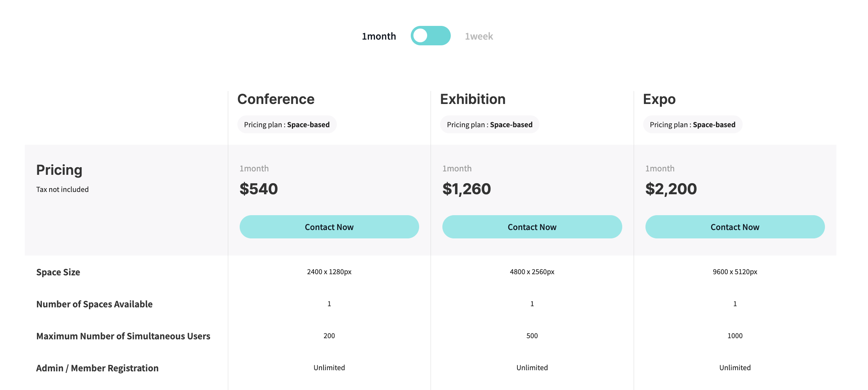Viewport: 868px width, 390px height.
Task: Click the Expo plan heading
Action: tap(659, 99)
